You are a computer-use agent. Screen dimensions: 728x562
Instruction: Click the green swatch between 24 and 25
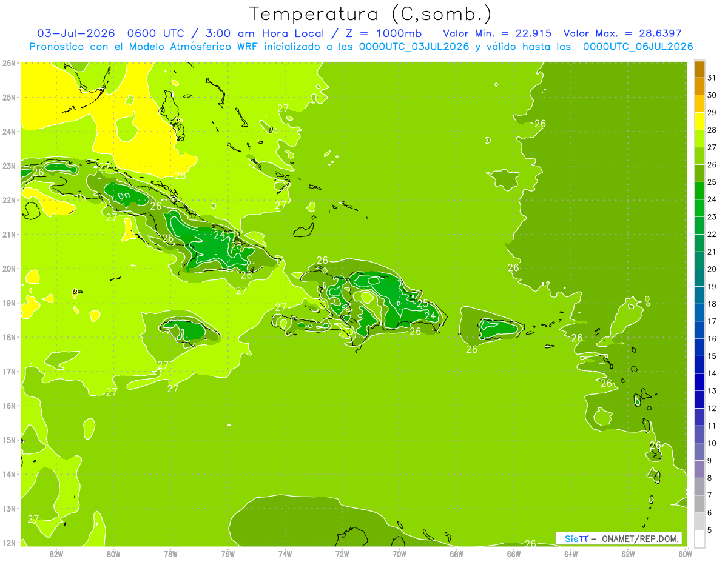(x=699, y=190)
